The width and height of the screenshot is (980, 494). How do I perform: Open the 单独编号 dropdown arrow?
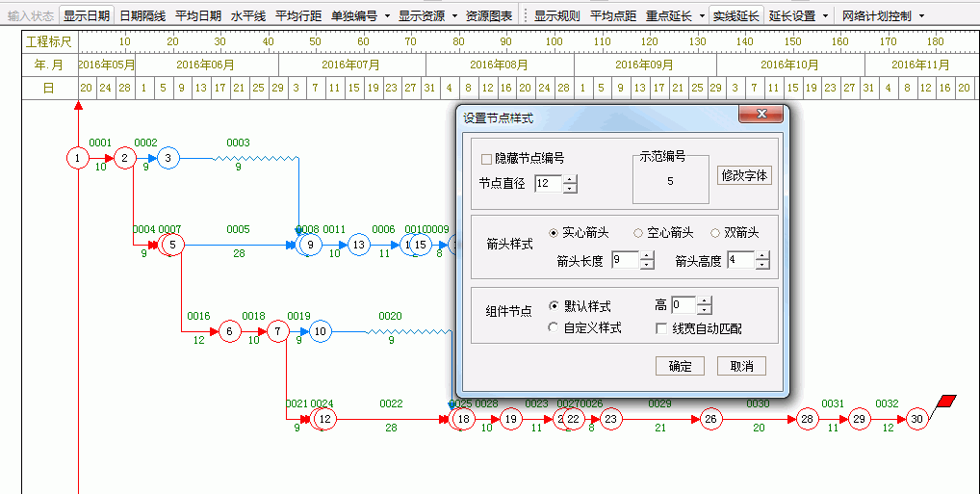click(388, 15)
